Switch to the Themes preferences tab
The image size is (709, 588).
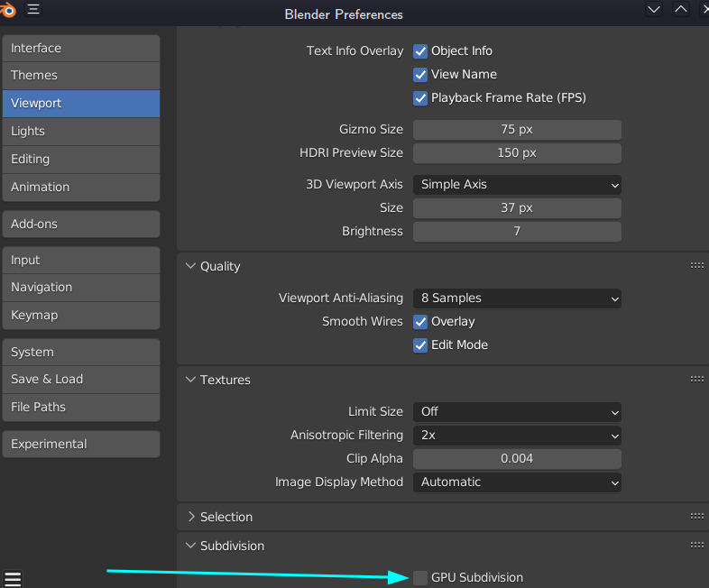click(81, 76)
